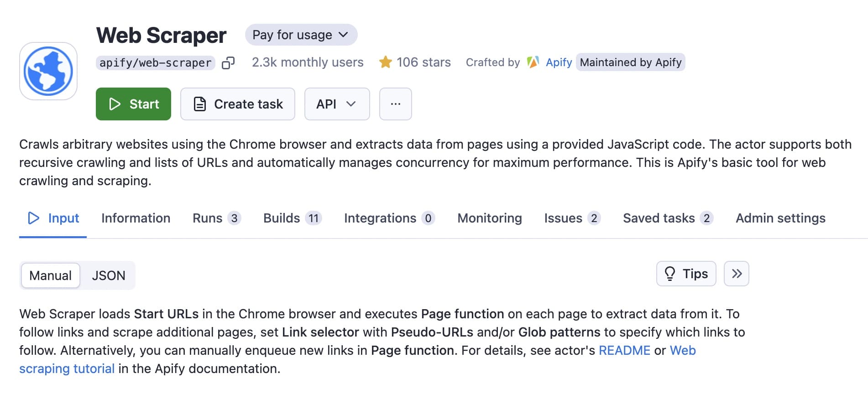Collapse the side panel with double-chevron button
The image size is (868, 394).
737,274
